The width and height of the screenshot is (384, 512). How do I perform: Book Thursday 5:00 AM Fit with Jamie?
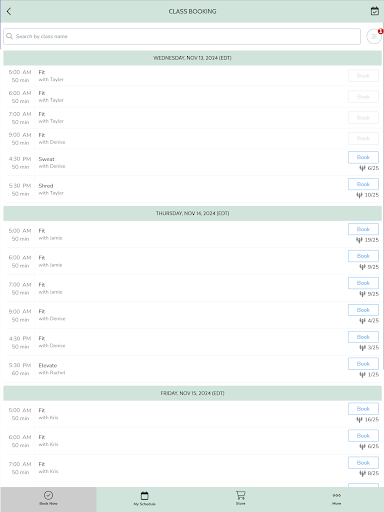[363, 229]
